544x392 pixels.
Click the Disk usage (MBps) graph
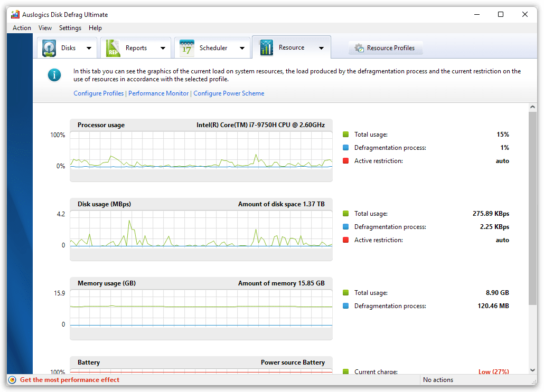pyautogui.click(x=201, y=230)
